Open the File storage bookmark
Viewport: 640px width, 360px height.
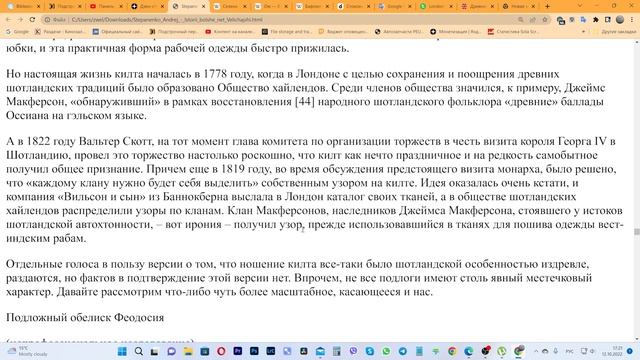pos(287,31)
